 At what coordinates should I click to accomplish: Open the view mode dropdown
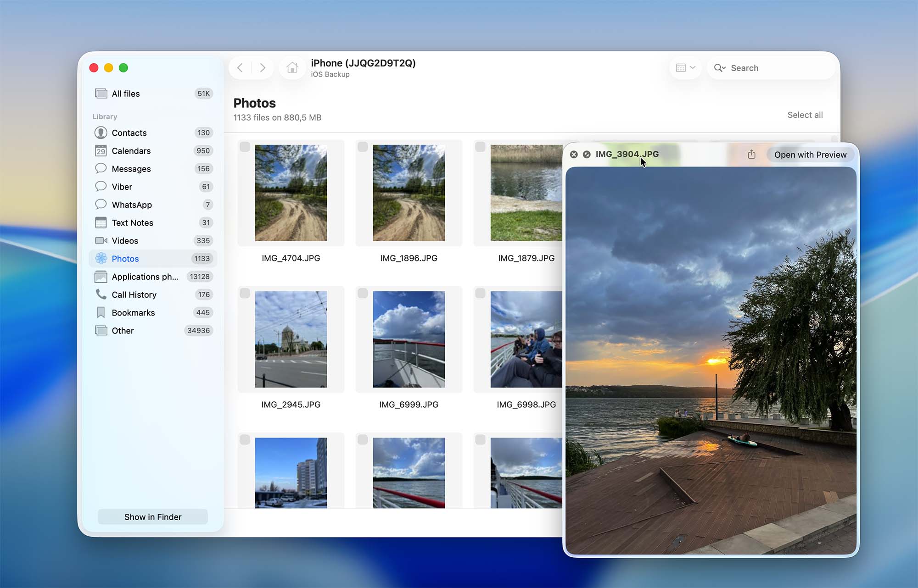[686, 68]
